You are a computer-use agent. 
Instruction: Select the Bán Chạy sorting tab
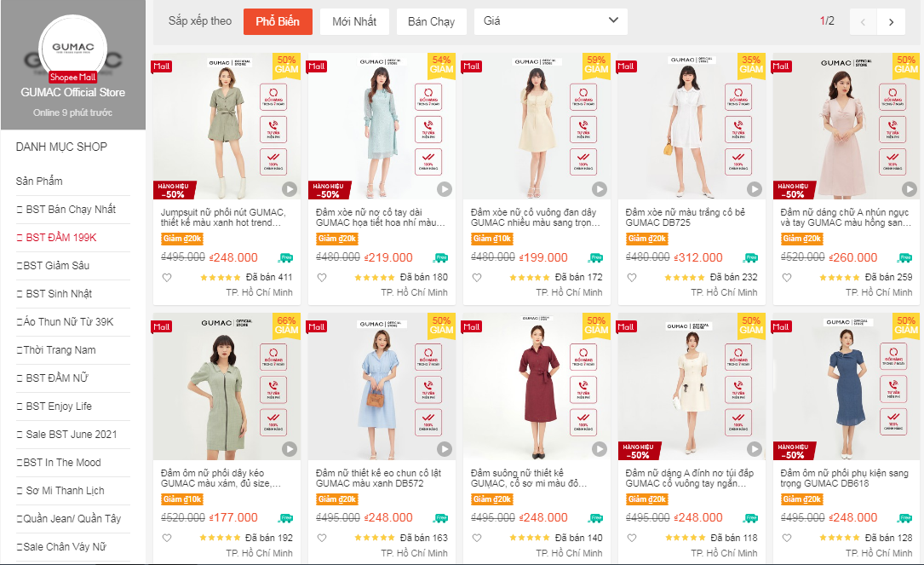click(x=431, y=21)
